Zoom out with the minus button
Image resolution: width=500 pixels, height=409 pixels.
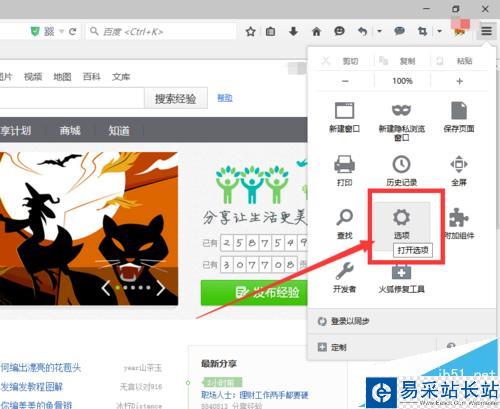pos(345,81)
